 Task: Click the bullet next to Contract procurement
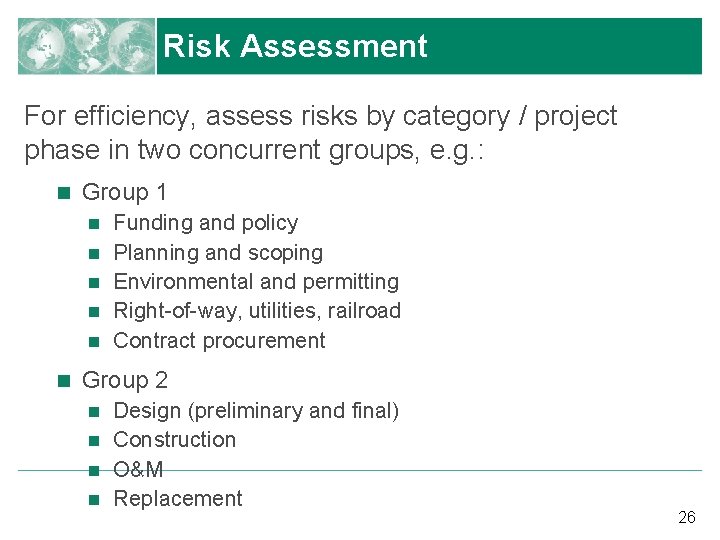tap(94, 342)
